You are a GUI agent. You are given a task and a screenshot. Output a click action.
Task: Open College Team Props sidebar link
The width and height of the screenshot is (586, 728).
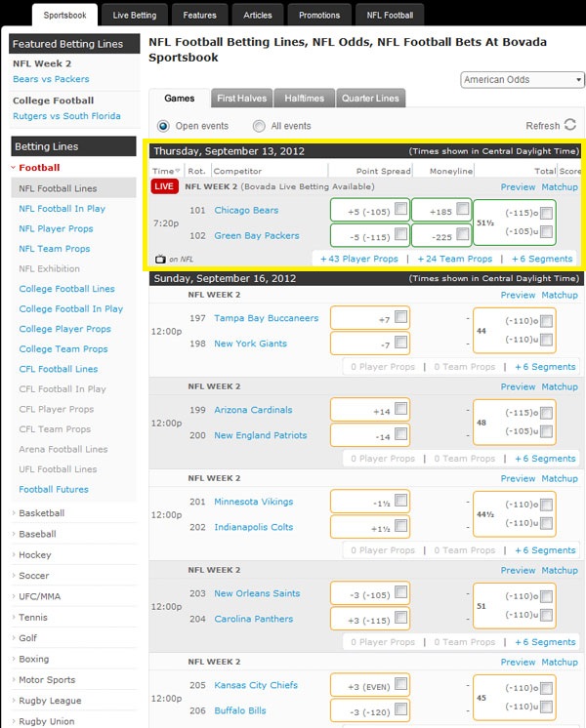[x=63, y=348]
